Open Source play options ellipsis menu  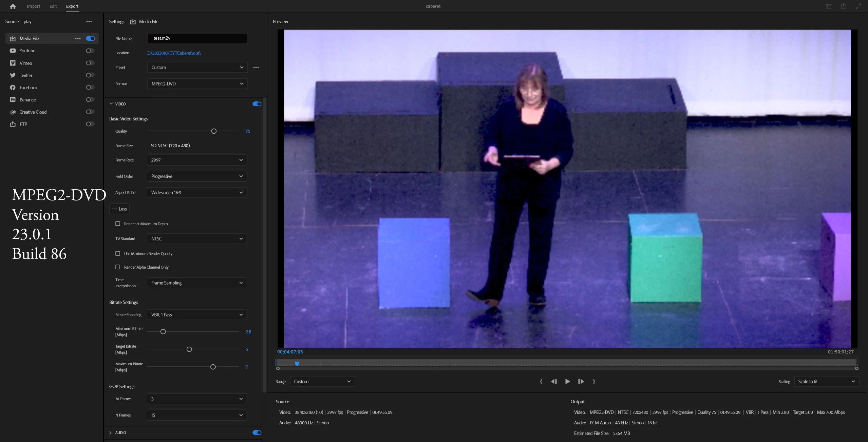pos(89,22)
